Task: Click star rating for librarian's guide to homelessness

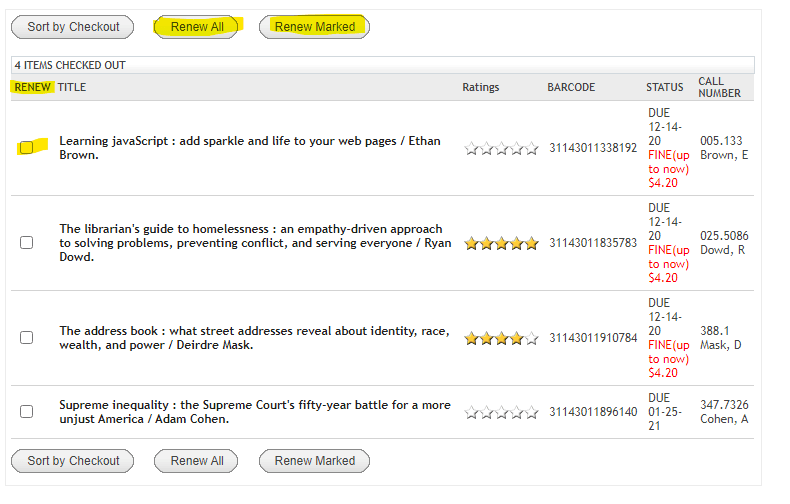Action: [x=501, y=243]
